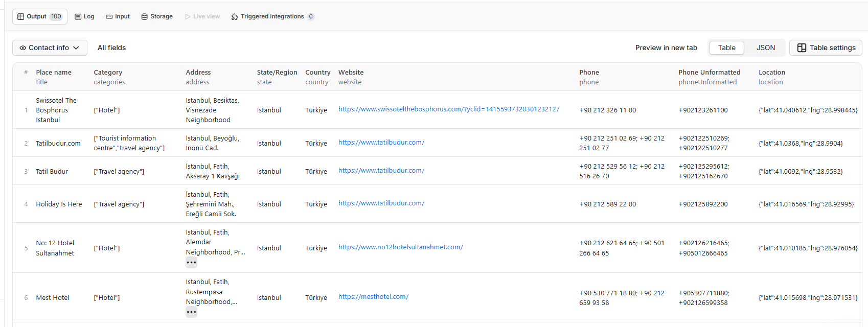The image size is (868, 327).
Task: Switch to Table view
Action: [727, 48]
